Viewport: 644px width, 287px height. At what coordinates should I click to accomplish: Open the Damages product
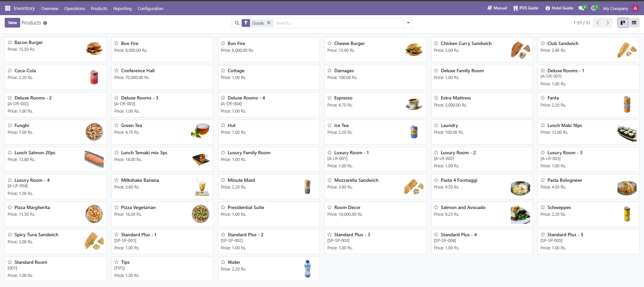click(375, 77)
